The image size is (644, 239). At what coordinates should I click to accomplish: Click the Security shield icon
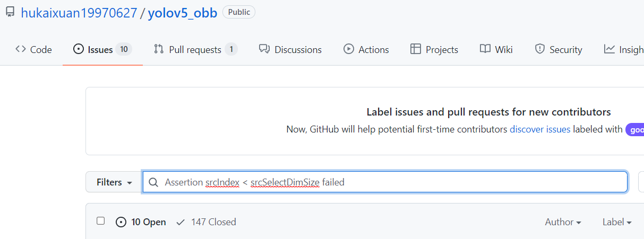click(540, 49)
